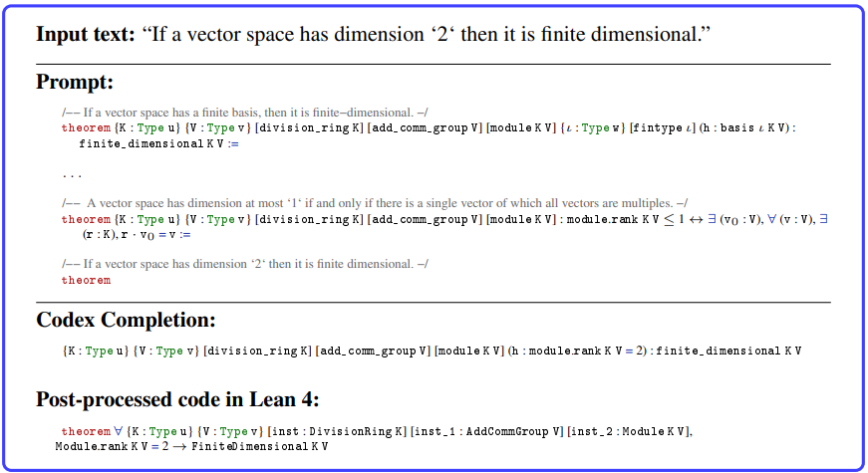Select 'finite_dimensional K V :=' in the prompt

coord(159,144)
